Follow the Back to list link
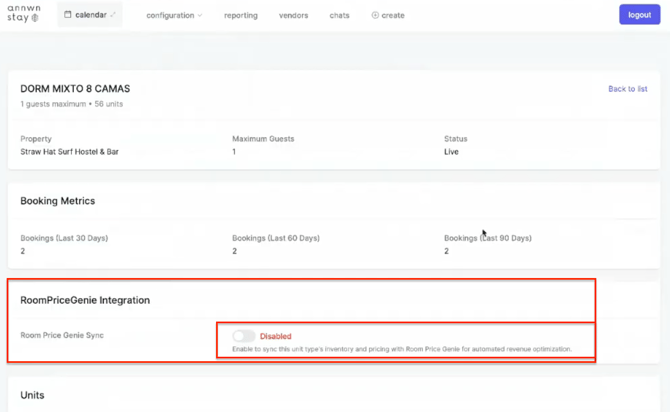The width and height of the screenshot is (670, 412). 627,89
